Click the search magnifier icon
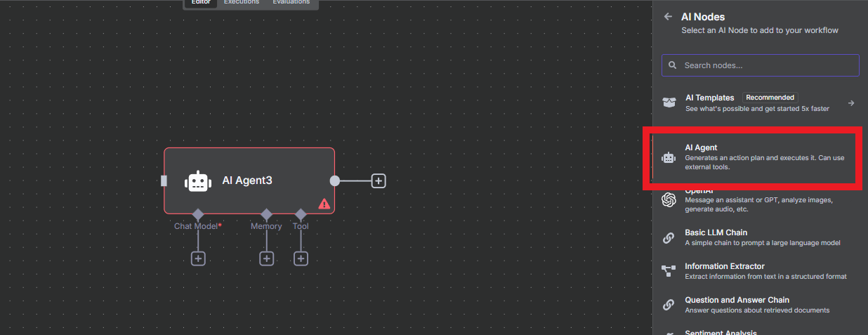Screen dimensions: 868x335 coord(673,65)
